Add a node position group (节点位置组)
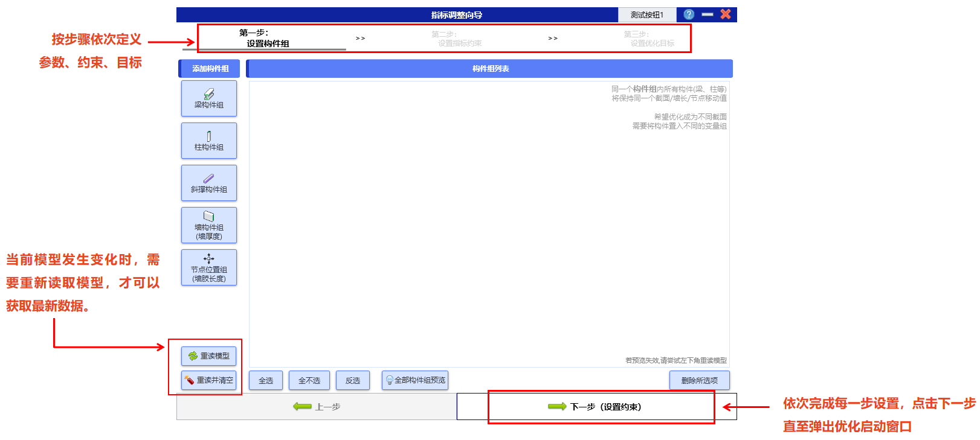The height and width of the screenshot is (440, 980). point(209,267)
